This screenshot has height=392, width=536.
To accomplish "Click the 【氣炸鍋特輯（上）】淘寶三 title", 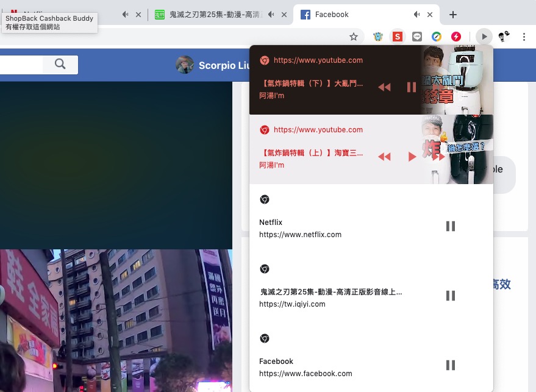I will tap(312, 153).
